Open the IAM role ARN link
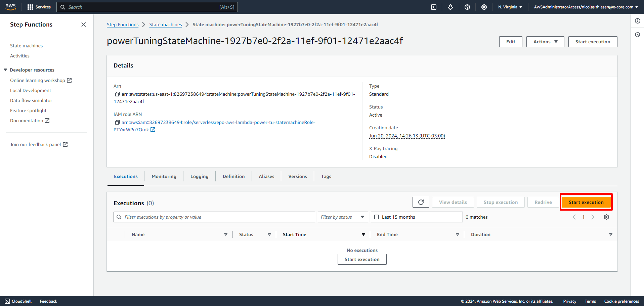The height and width of the screenshot is (306, 644). coord(214,126)
